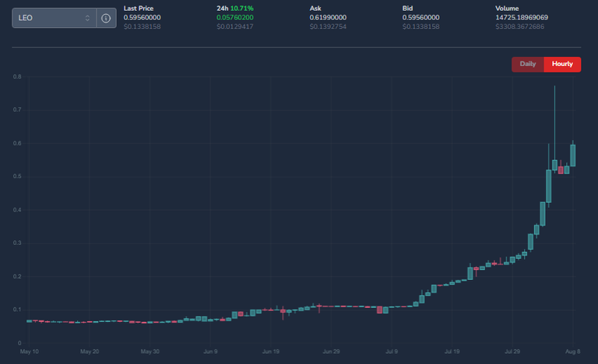Click the Jul 29 x-axis date label
The height and width of the screenshot is (364, 598).
coord(512,352)
